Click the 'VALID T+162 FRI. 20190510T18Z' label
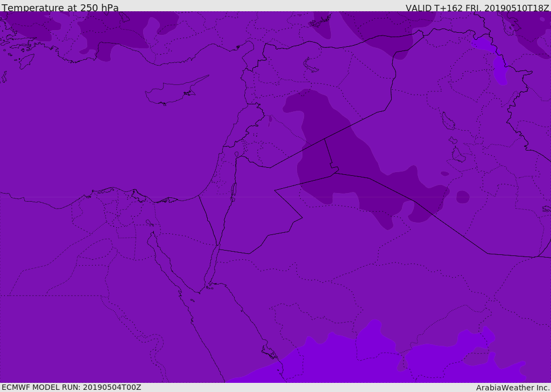 click(x=477, y=8)
